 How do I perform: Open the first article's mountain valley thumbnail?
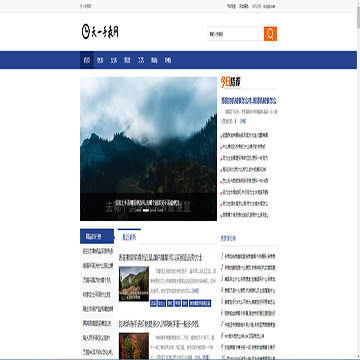tap(134, 284)
